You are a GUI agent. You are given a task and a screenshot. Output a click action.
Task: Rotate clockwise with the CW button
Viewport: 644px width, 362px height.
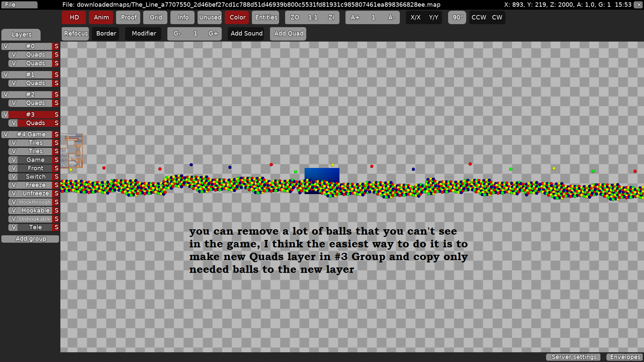pyautogui.click(x=497, y=17)
